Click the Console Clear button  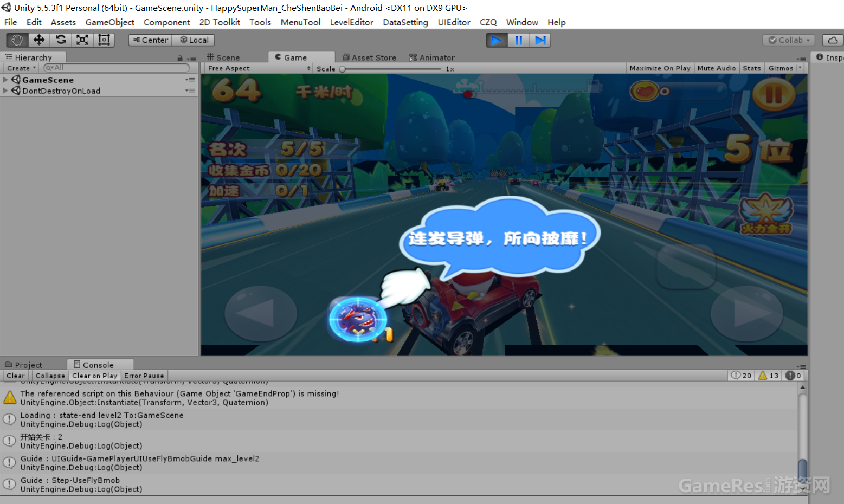point(15,376)
